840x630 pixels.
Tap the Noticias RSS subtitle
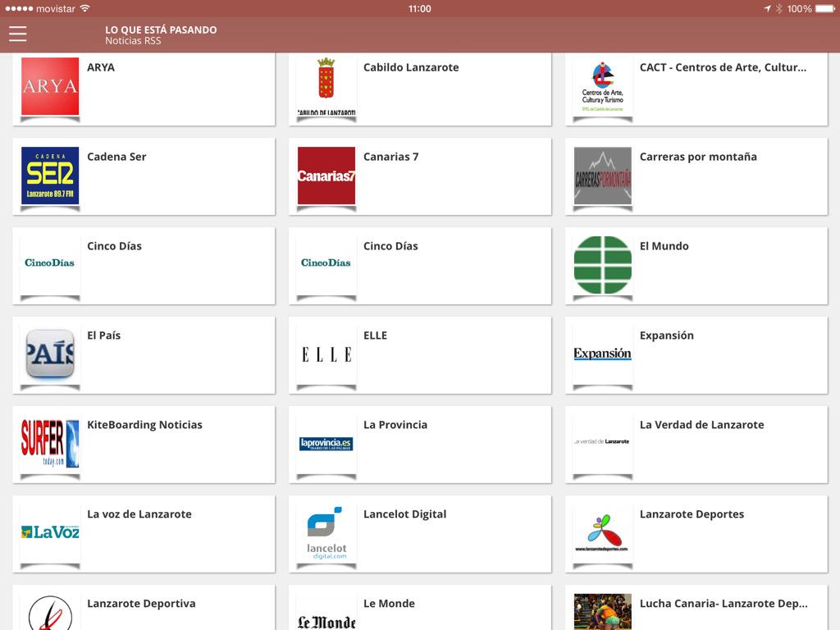point(133,41)
